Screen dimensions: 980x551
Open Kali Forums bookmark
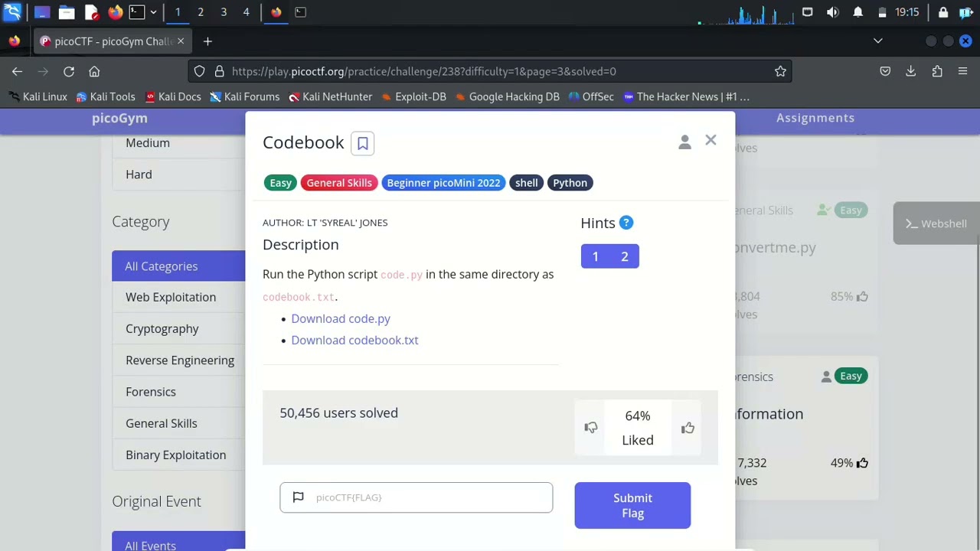click(245, 96)
